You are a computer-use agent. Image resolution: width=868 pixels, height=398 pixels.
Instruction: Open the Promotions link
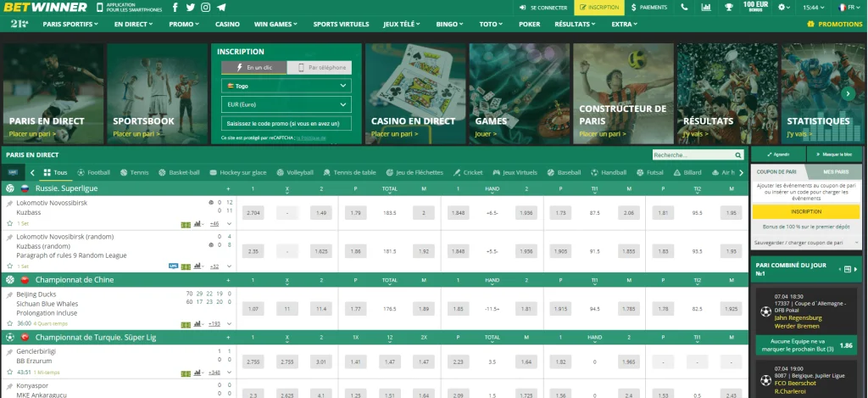click(x=835, y=24)
